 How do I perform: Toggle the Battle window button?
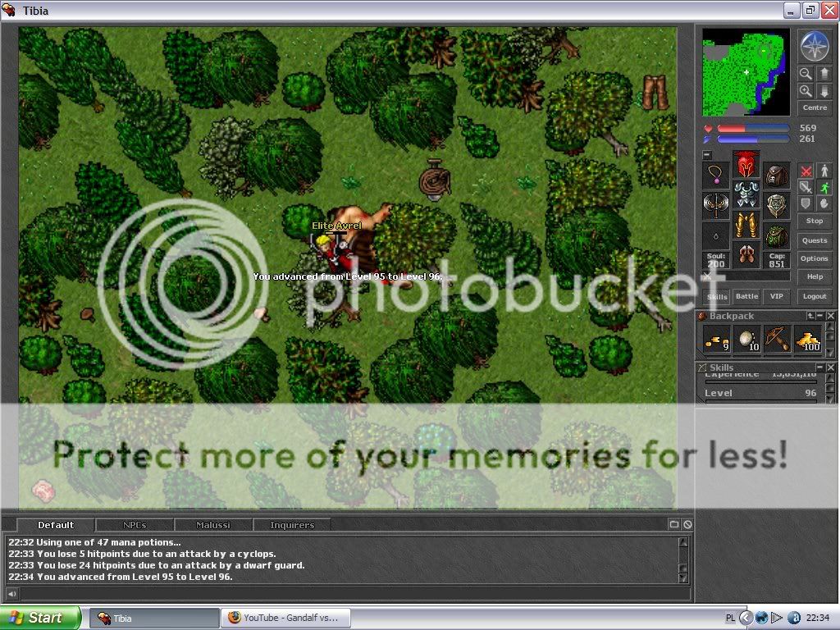pyautogui.click(x=746, y=296)
